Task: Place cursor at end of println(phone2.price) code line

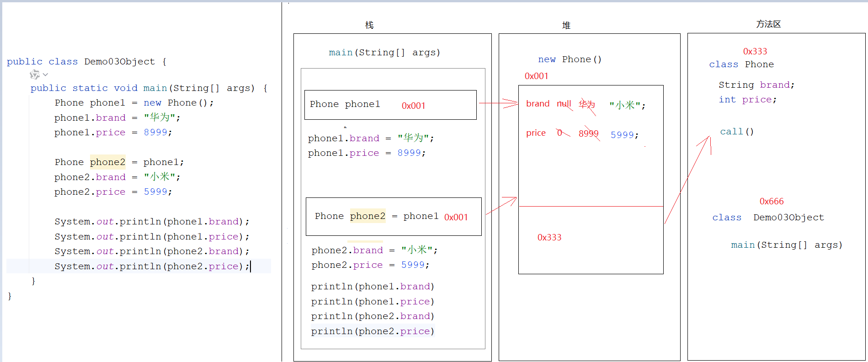Action: tap(250, 266)
